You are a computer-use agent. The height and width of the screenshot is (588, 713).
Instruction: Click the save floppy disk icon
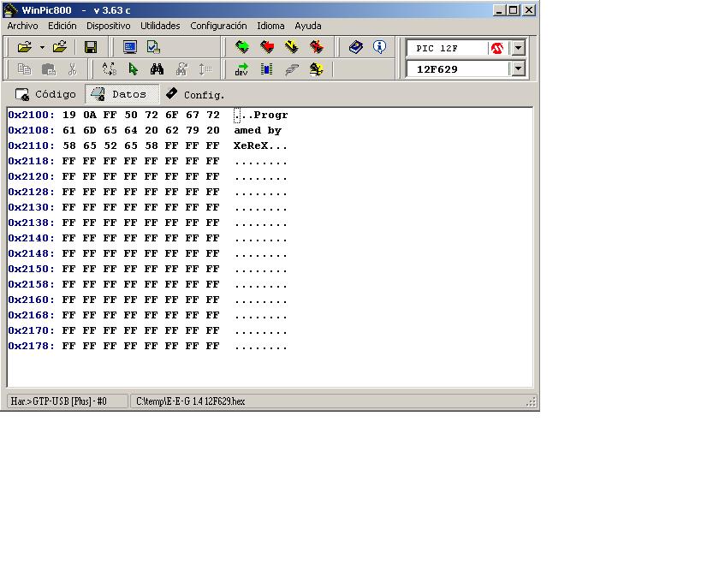click(x=91, y=47)
